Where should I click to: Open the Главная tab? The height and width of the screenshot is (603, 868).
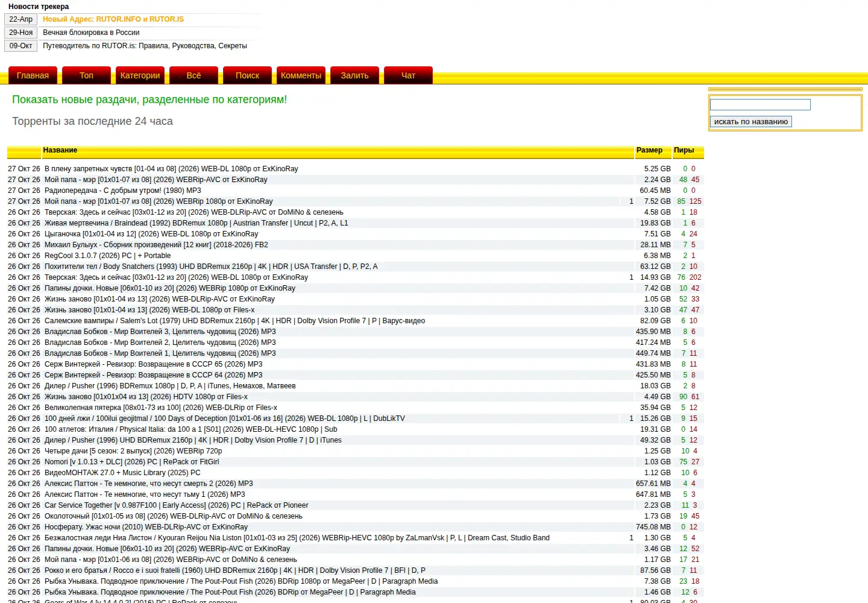pos(33,75)
